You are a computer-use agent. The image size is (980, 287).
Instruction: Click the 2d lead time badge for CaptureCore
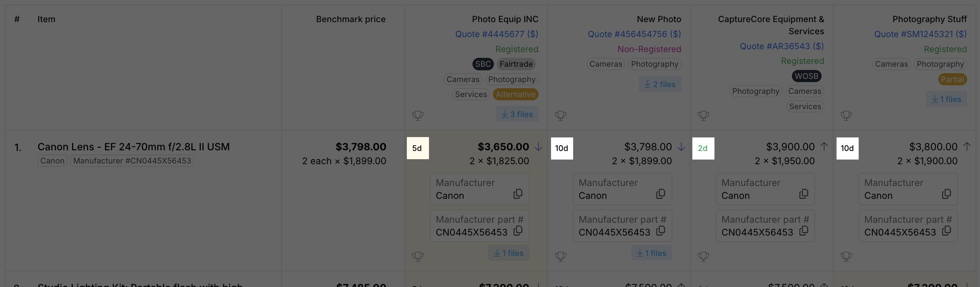(703, 148)
